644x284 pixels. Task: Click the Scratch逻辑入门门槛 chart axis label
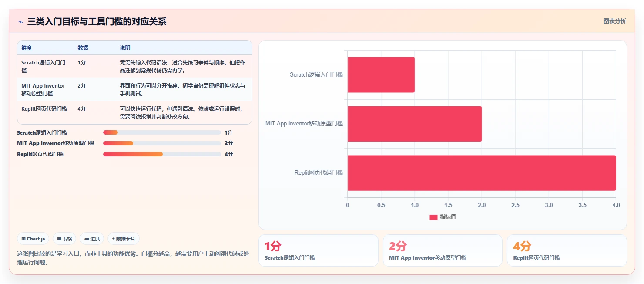316,75
